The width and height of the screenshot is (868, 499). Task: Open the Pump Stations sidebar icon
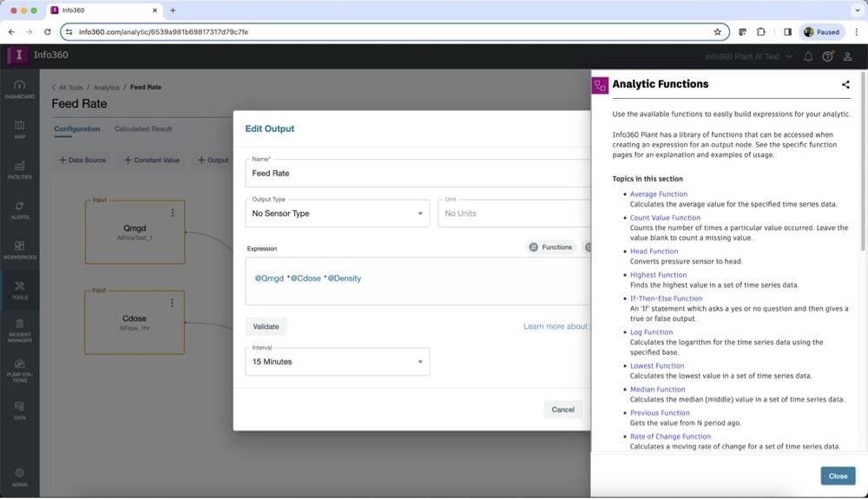point(19,371)
